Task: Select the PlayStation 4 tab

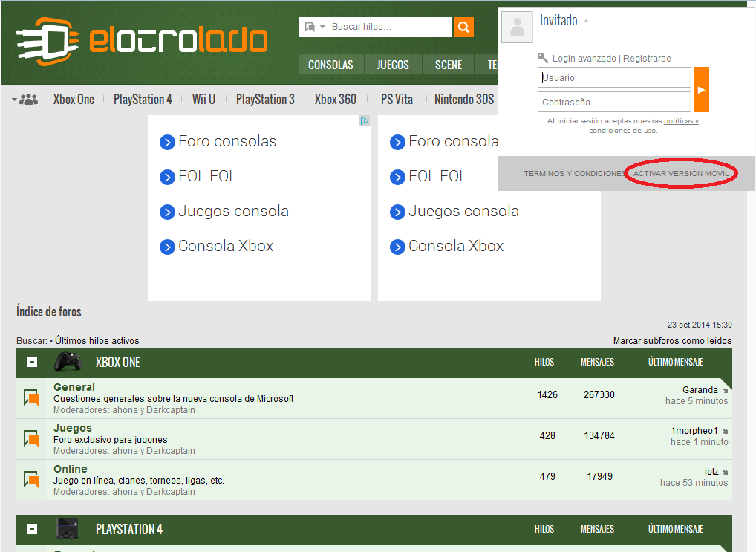Action: (143, 100)
